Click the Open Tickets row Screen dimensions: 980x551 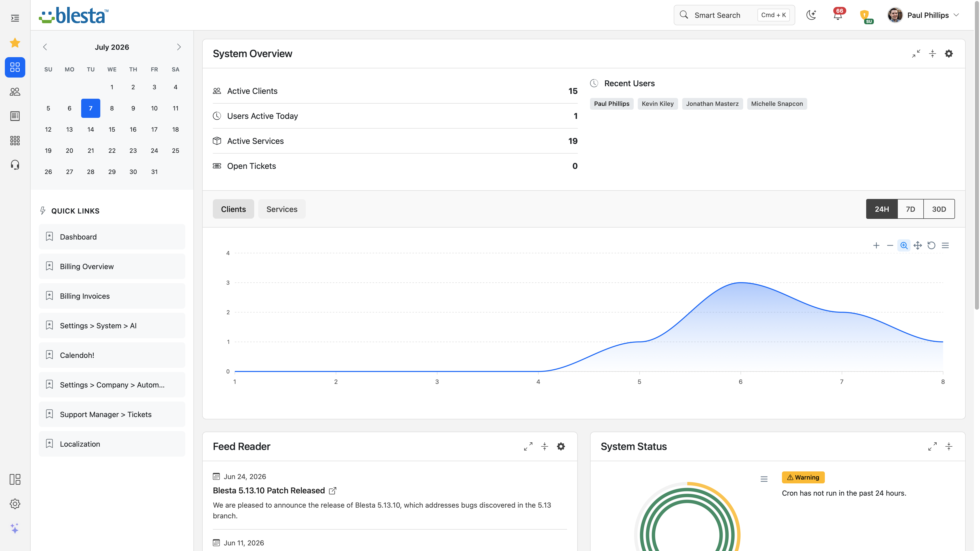click(x=395, y=166)
